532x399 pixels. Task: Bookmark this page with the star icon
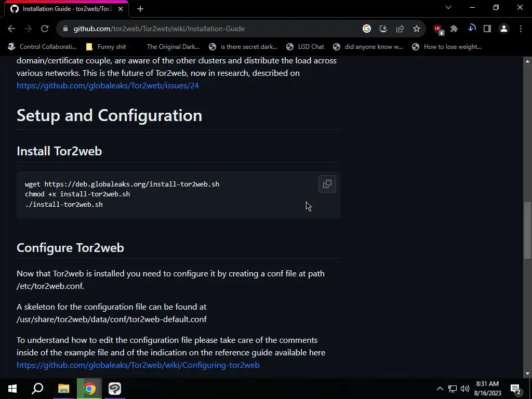417,29
